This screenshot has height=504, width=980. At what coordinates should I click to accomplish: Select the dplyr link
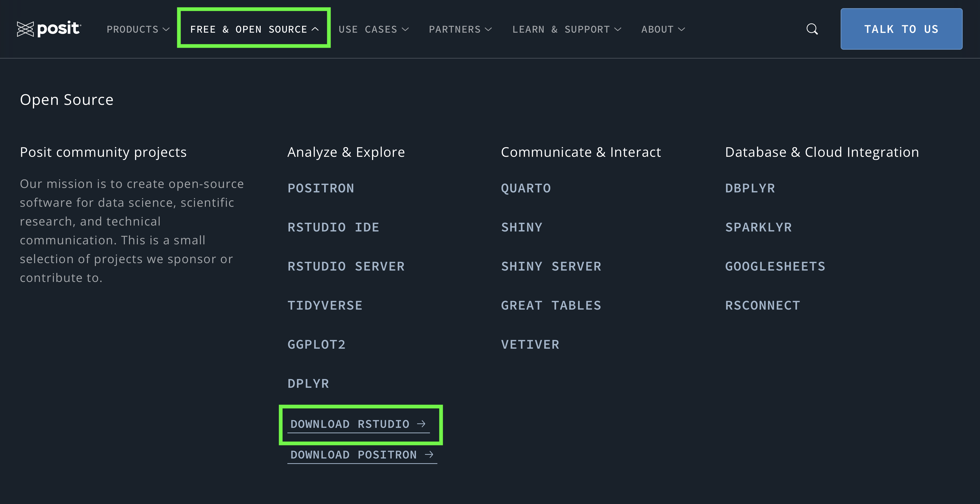308,383
